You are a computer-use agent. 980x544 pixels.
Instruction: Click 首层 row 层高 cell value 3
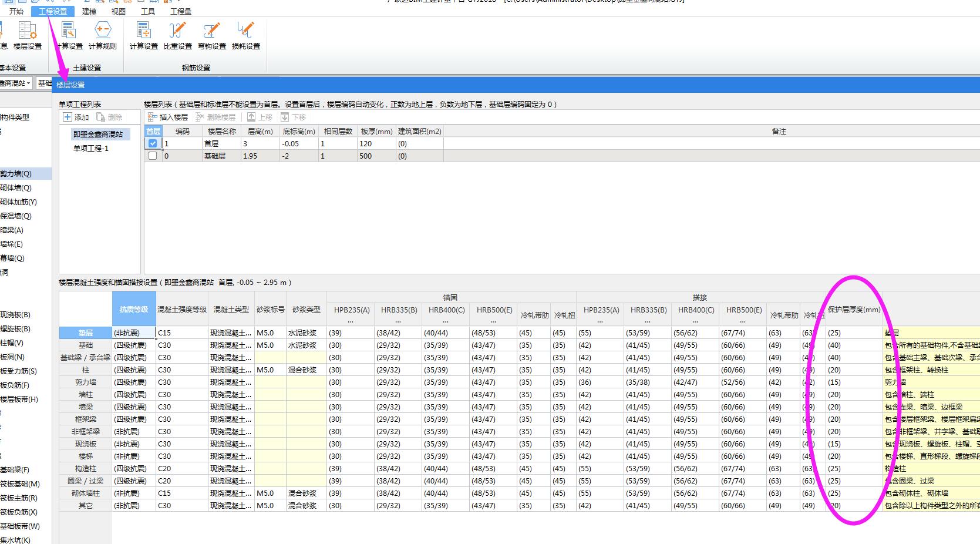tap(260, 143)
